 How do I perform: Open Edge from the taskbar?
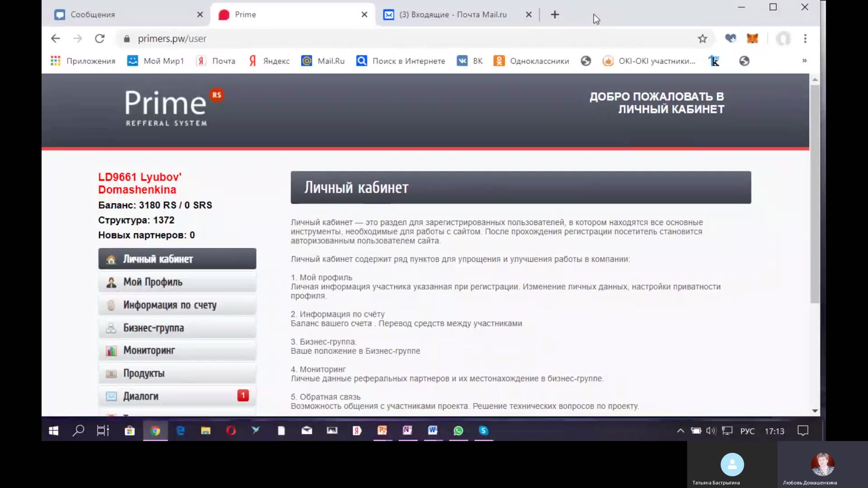[181, 430]
